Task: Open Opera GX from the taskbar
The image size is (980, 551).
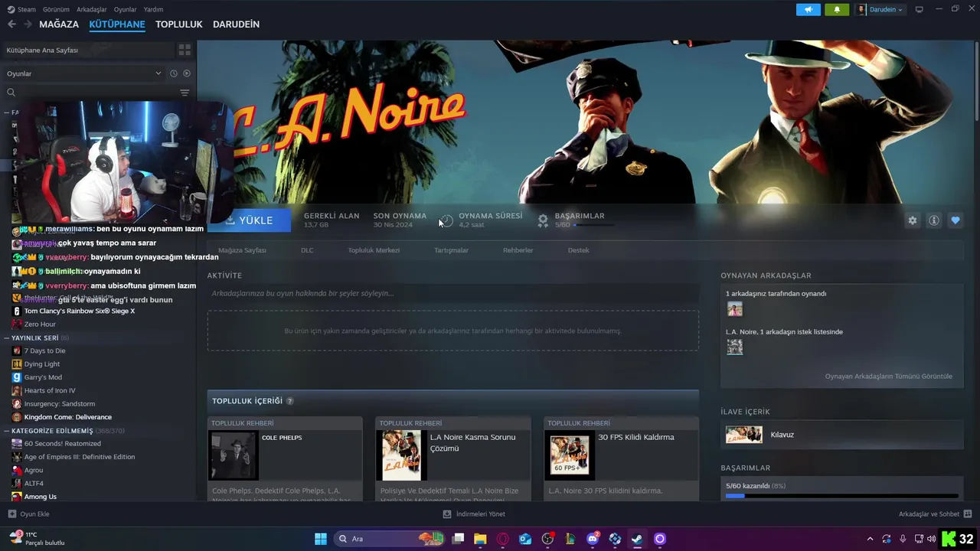Action: (x=503, y=539)
